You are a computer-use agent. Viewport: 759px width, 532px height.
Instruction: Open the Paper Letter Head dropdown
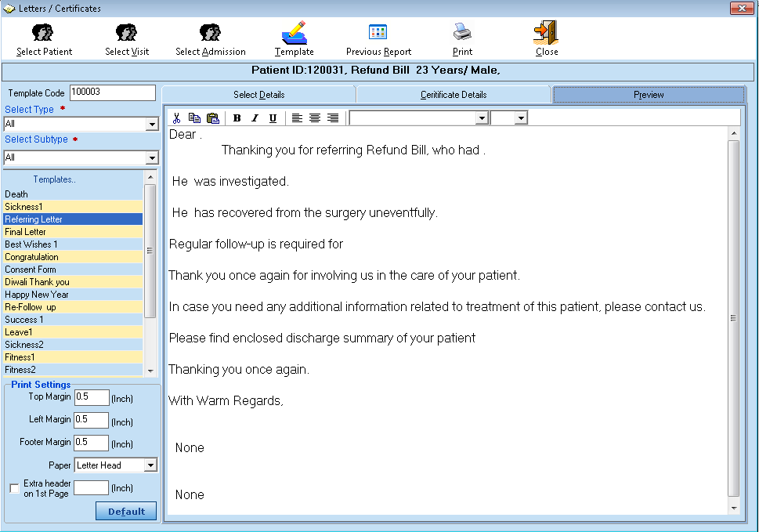[150, 465]
